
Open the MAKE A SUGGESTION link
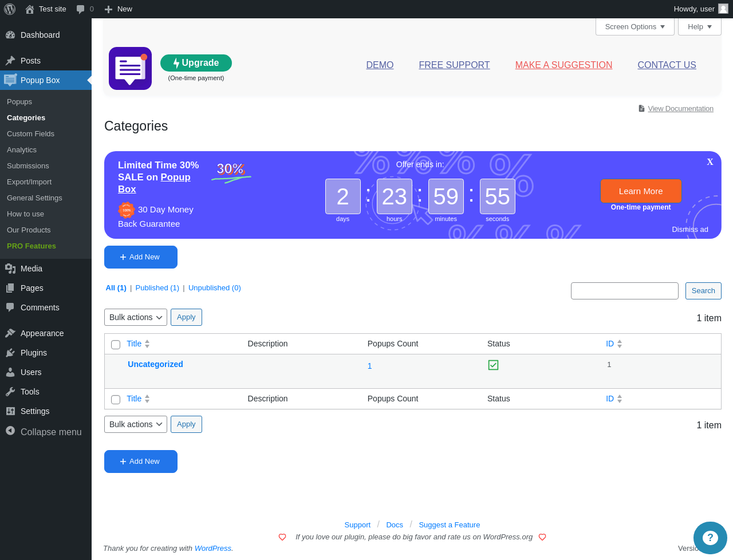(x=563, y=65)
